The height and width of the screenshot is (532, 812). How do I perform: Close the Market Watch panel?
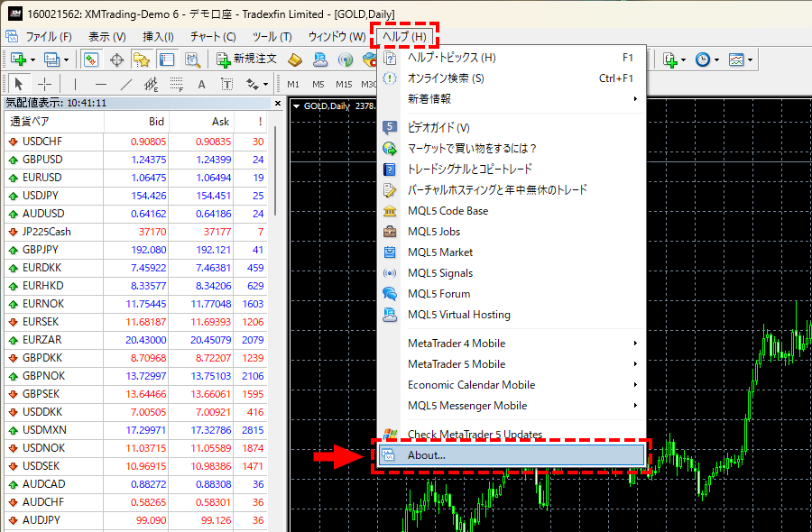[278, 103]
